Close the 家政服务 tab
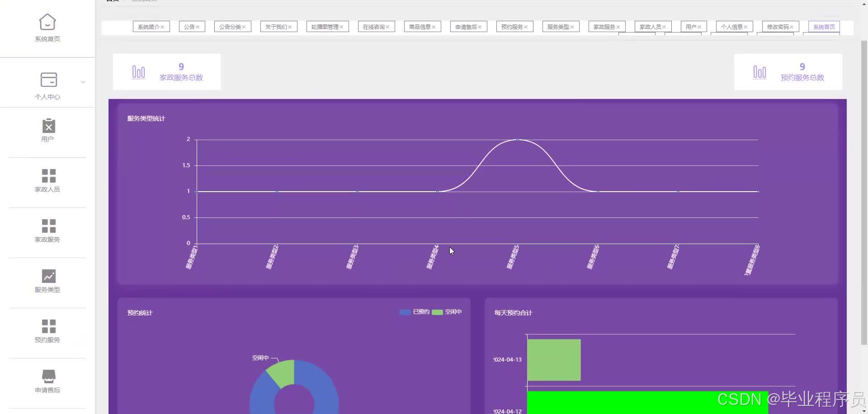This screenshot has width=868, height=414. tap(618, 27)
